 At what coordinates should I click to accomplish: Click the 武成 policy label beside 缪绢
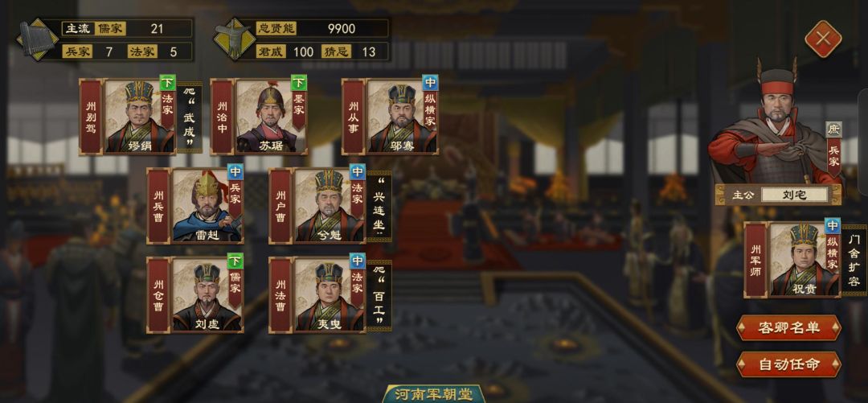pos(190,116)
